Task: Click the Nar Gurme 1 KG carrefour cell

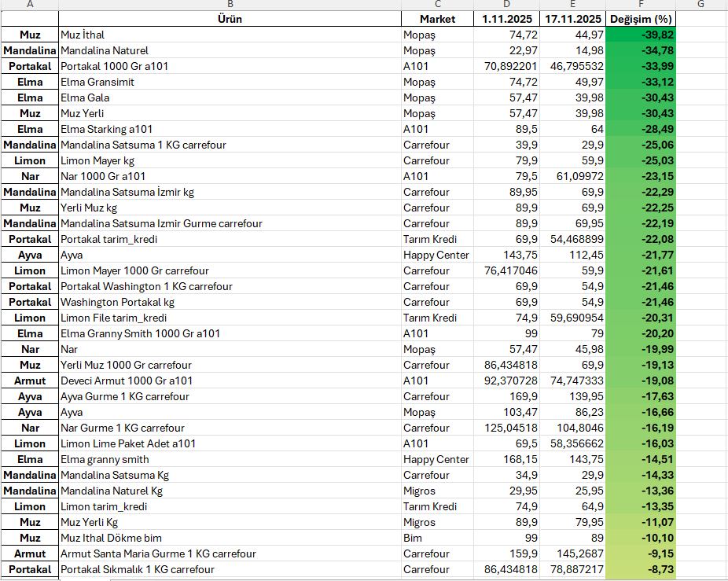Action: click(x=230, y=428)
